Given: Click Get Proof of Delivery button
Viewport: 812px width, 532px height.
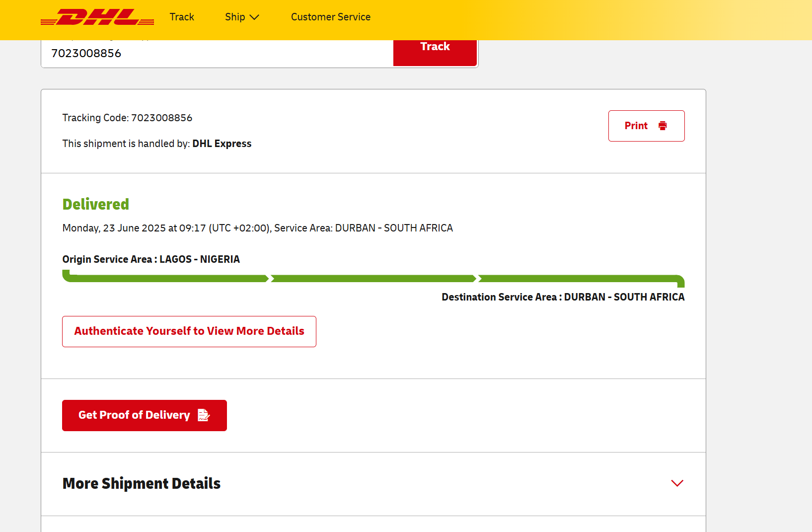Looking at the screenshot, I should [x=145, y=415].
